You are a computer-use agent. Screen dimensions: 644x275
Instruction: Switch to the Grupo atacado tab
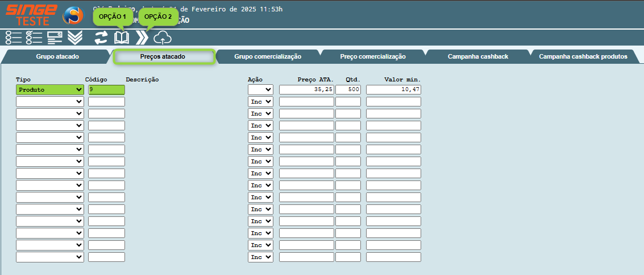tap(57, 57)
